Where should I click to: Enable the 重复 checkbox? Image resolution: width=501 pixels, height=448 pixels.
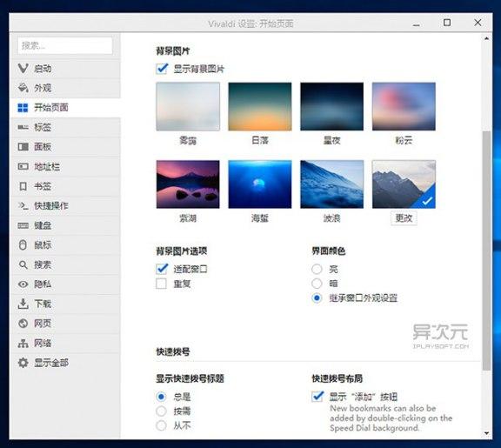click(x=162, y=284)
